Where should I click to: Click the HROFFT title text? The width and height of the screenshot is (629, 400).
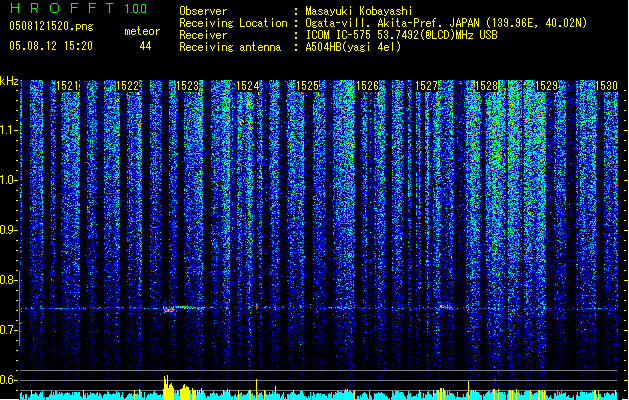coord(62,8)
